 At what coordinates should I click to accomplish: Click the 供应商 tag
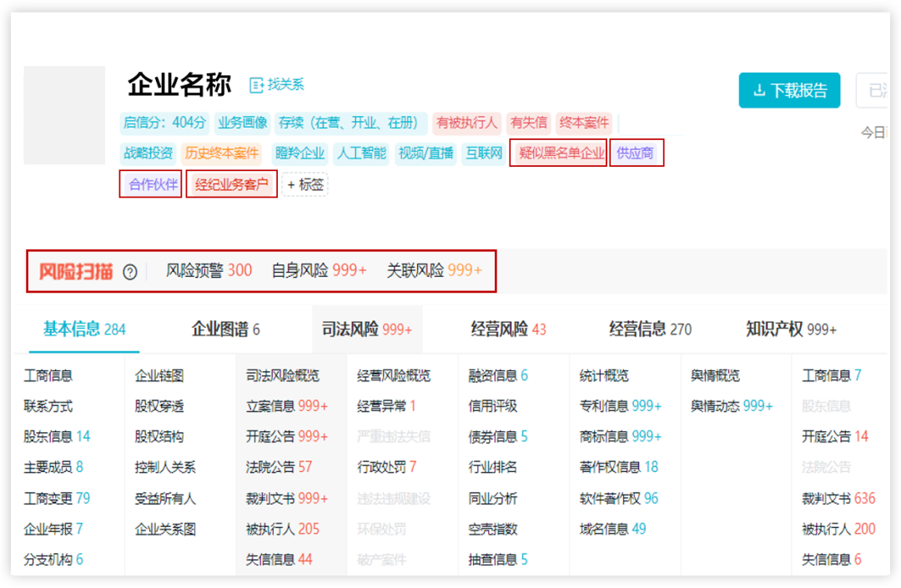coord(635,153)
